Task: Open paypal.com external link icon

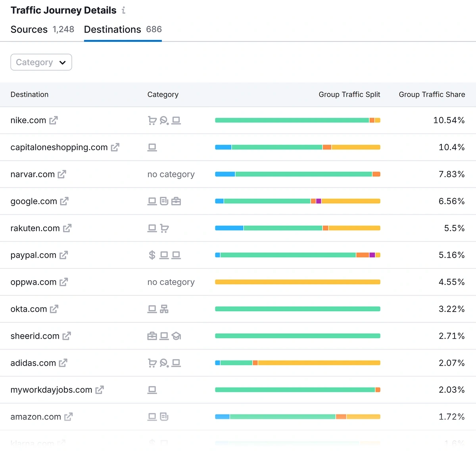Action: point(63,255)
